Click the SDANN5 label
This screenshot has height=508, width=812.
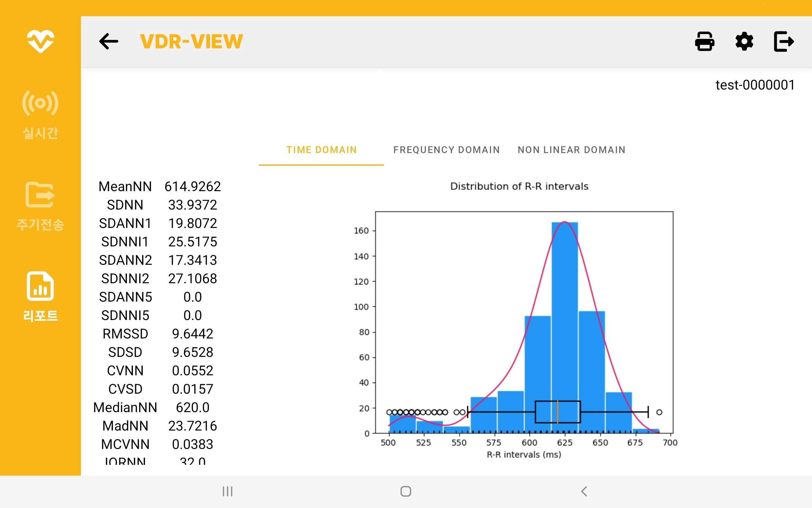click(126, 297)
